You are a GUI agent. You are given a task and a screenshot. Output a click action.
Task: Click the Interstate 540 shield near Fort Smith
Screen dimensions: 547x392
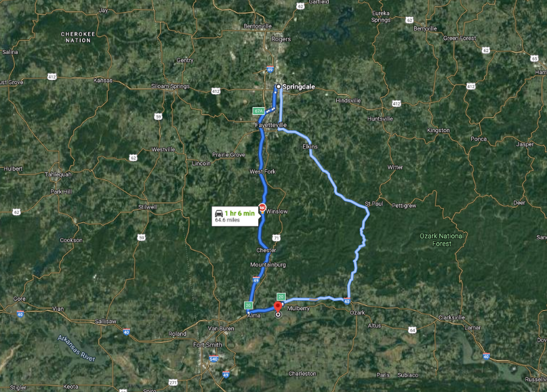pos(214,359)
